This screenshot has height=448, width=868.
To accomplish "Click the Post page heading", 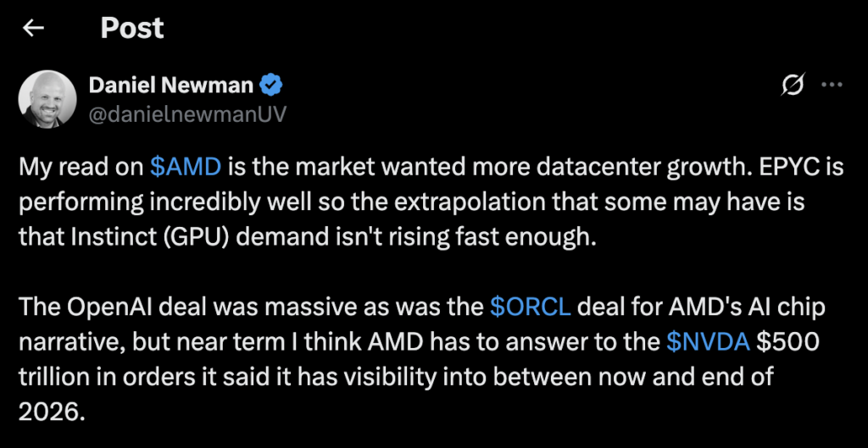I will [132, 28].
